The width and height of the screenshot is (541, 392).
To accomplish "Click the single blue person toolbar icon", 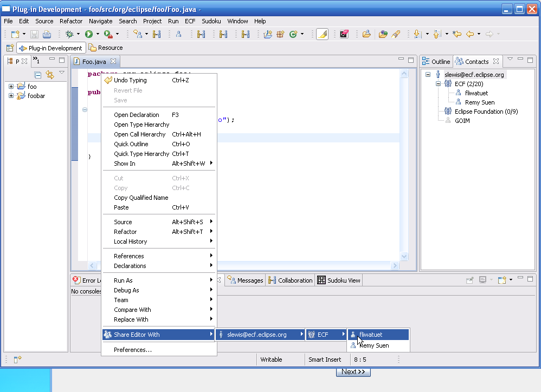I will pos(179,34).
